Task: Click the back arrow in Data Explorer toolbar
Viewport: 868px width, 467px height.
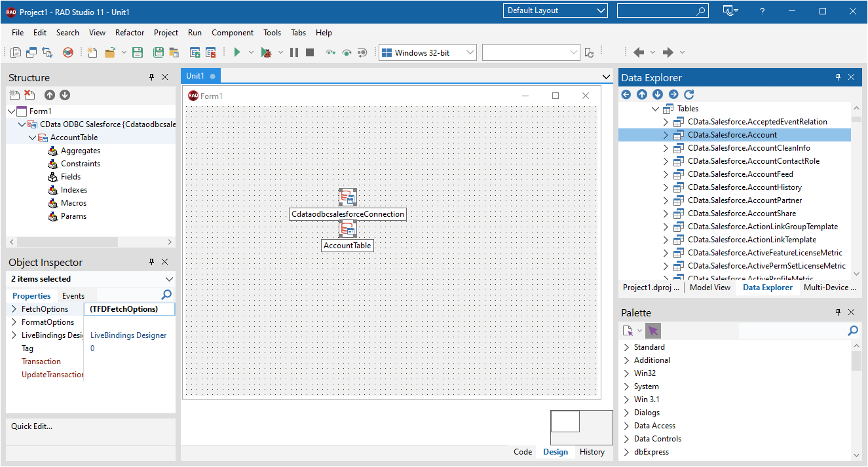Action: click(626, 94)
